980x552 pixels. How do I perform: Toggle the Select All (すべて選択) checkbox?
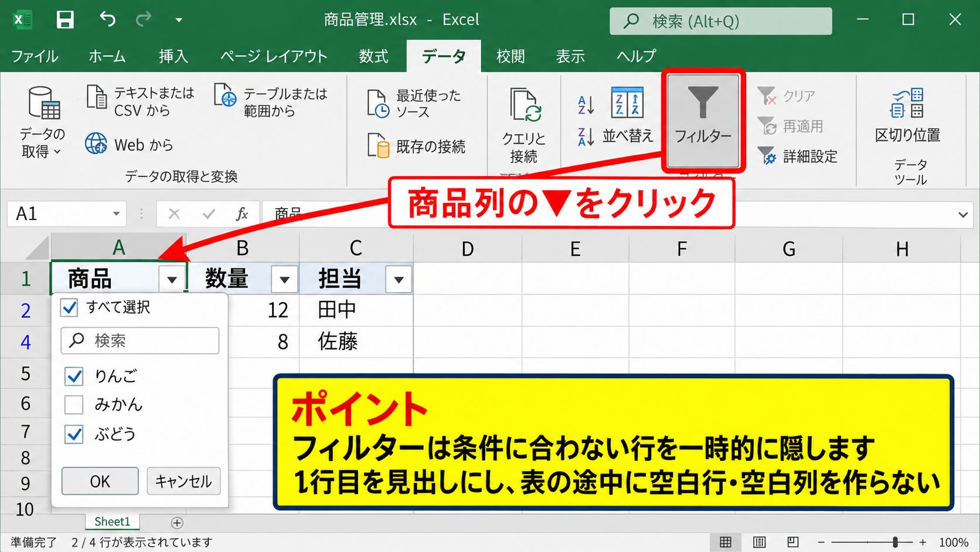tap(70, 307)
